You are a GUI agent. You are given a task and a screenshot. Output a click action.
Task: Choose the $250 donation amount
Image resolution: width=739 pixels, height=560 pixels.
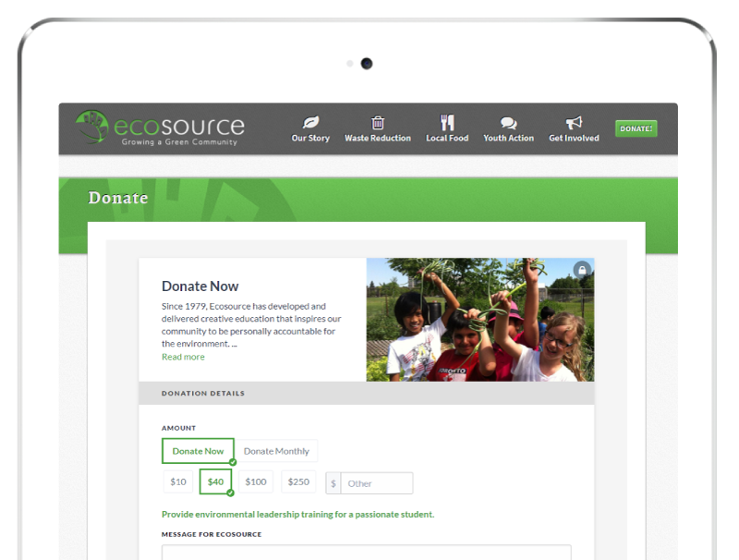[298, 482]
